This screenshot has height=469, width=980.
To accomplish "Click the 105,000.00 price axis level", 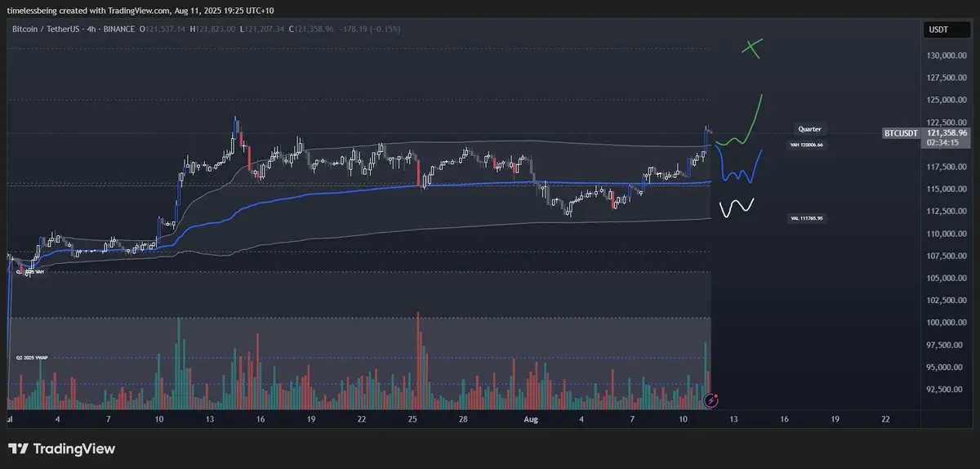I will point(947,278).
